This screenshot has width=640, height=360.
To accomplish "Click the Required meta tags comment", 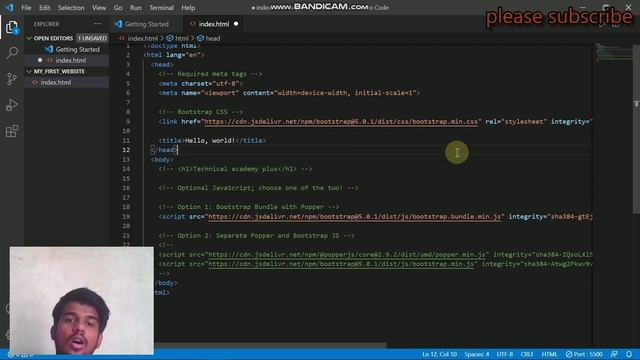I will coord(211,74).
